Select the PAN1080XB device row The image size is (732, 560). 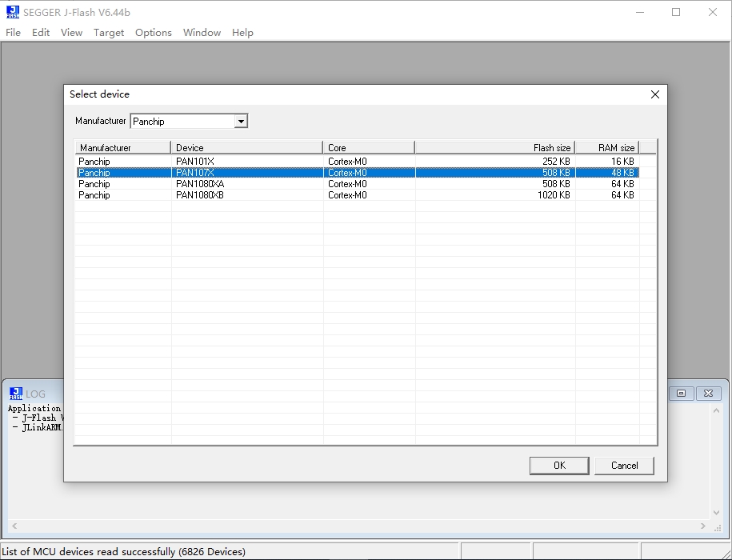pyautogui.click(x=358, y=195)
